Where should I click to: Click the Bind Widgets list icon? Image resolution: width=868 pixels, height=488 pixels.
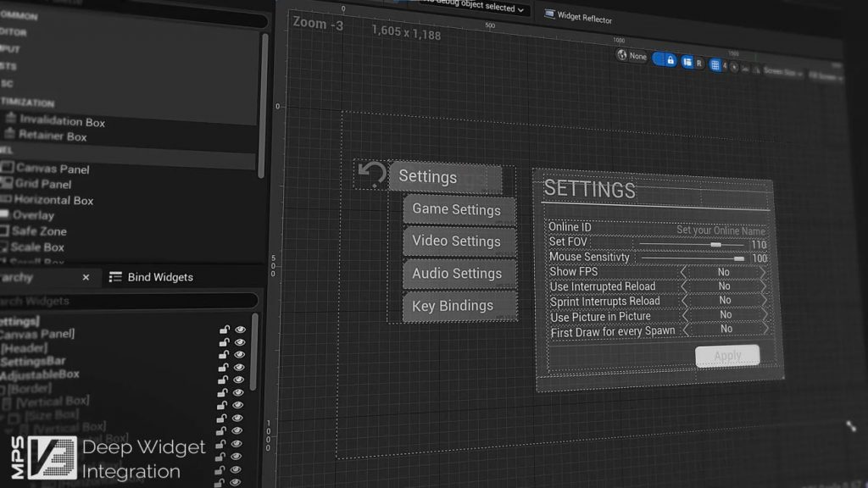[x=115, y=277]
